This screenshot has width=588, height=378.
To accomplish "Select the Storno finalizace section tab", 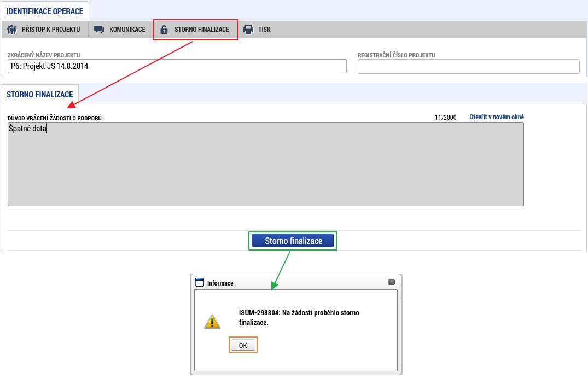I will [x=40, y=95].
